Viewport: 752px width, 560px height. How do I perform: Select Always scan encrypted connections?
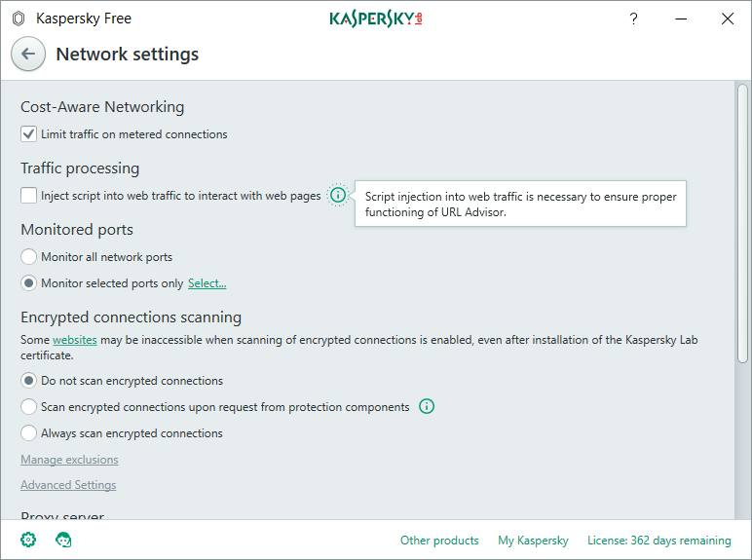click(x=29, y=433)
